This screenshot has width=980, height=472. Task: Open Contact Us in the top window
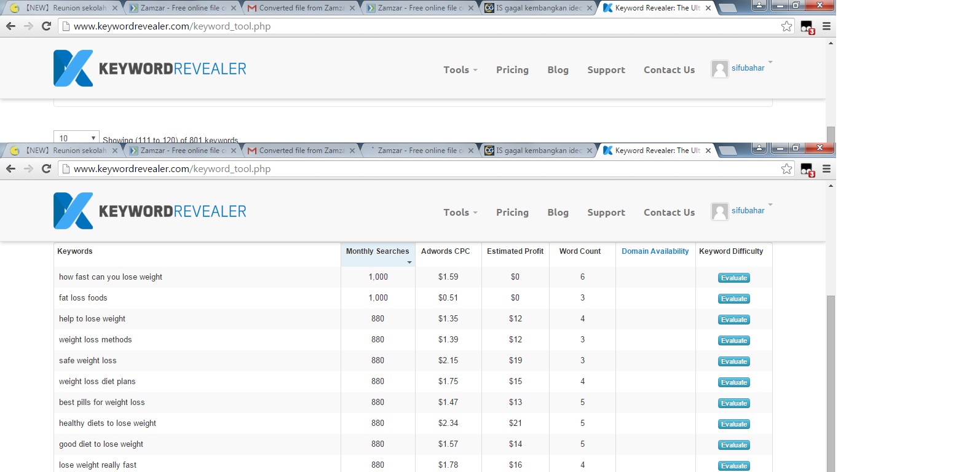tap(669, 70)
